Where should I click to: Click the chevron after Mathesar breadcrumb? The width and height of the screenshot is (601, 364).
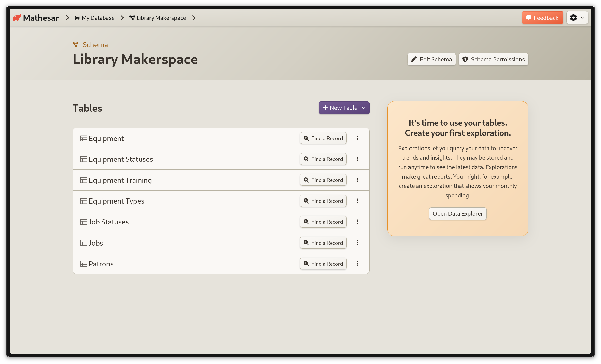67,18
